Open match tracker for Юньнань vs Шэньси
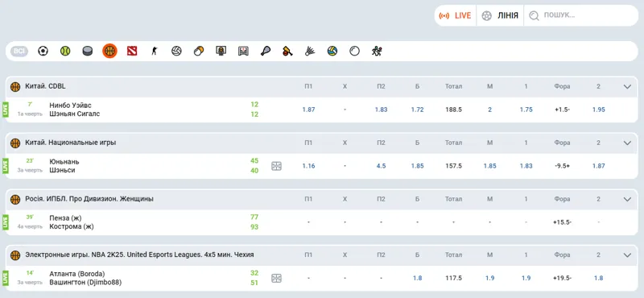 (x=276, y=166)
